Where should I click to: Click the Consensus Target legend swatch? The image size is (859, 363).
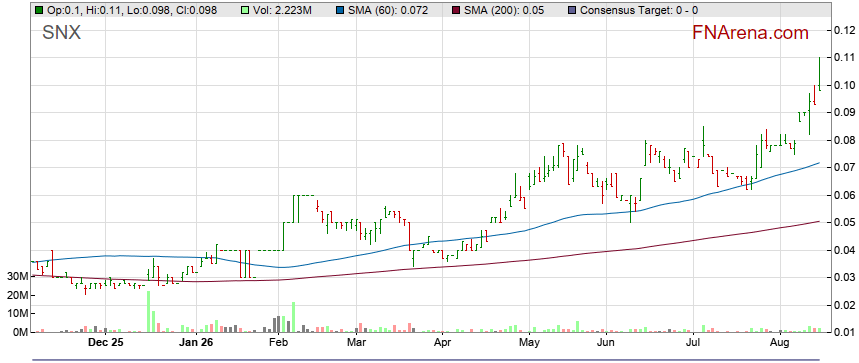point(572,10)
